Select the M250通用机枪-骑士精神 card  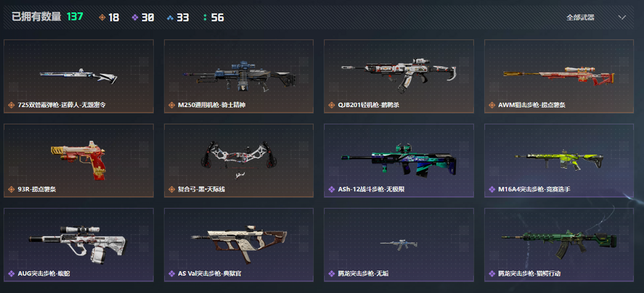coord(239,76)
